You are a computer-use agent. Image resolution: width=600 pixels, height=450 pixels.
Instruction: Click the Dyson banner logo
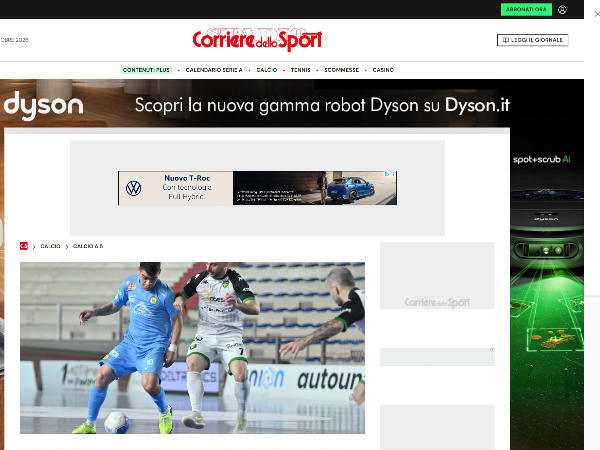43,105
